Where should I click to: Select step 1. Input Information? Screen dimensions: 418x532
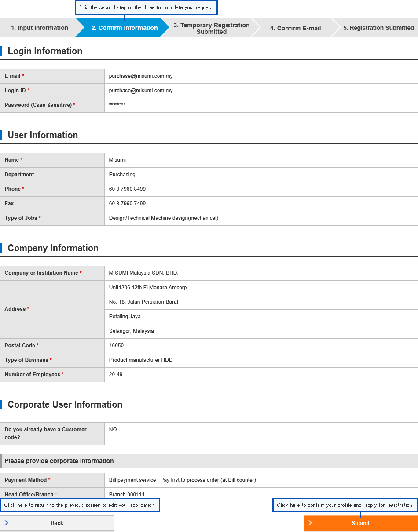pyautogui.click(x=40, y=28)
